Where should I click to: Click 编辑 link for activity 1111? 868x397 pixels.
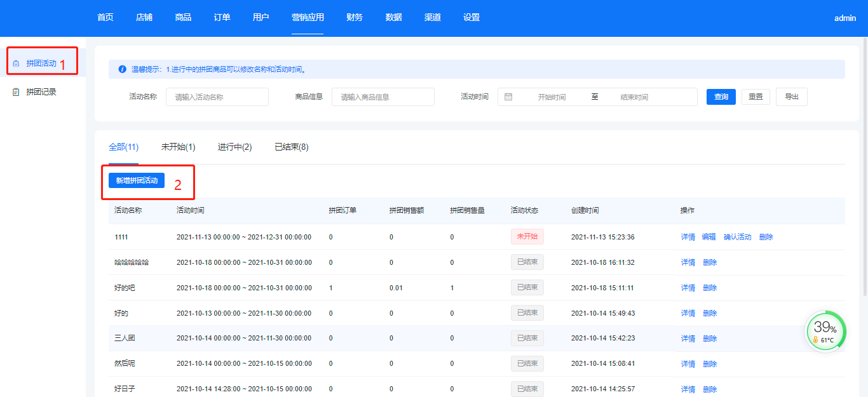pyautogui.click(x=709, y=237)
